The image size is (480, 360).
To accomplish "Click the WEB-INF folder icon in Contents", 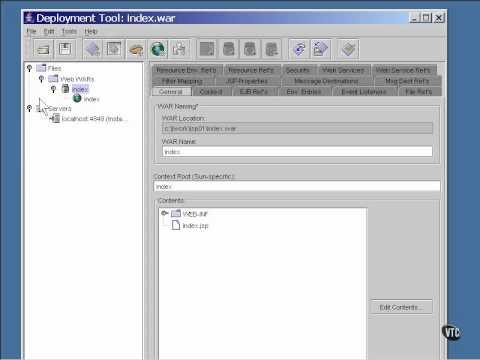I will (x=176, y=213).
